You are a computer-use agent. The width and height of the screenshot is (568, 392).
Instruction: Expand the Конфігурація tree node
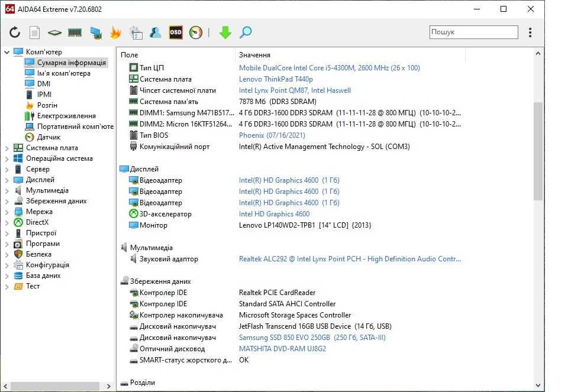point(7,265)
